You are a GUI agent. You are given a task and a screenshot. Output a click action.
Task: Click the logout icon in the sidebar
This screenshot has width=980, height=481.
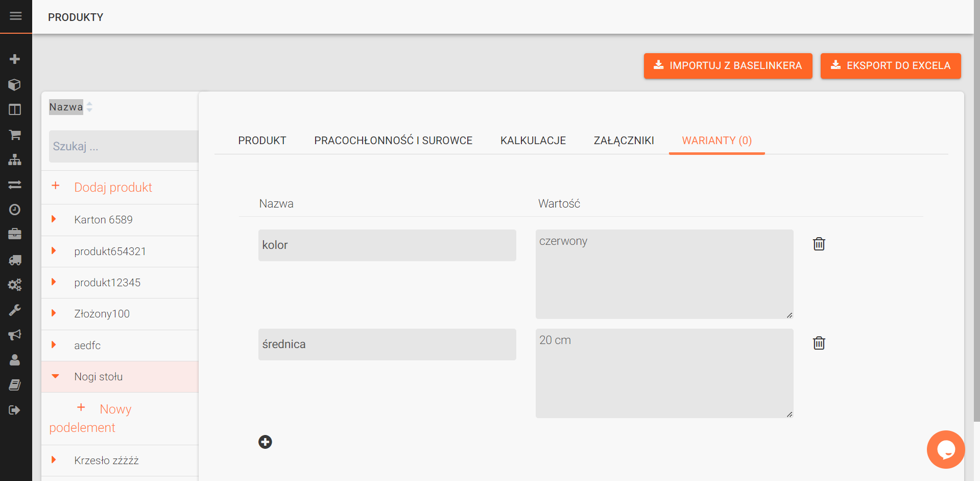pyautogui.click(x=15, y=410)
